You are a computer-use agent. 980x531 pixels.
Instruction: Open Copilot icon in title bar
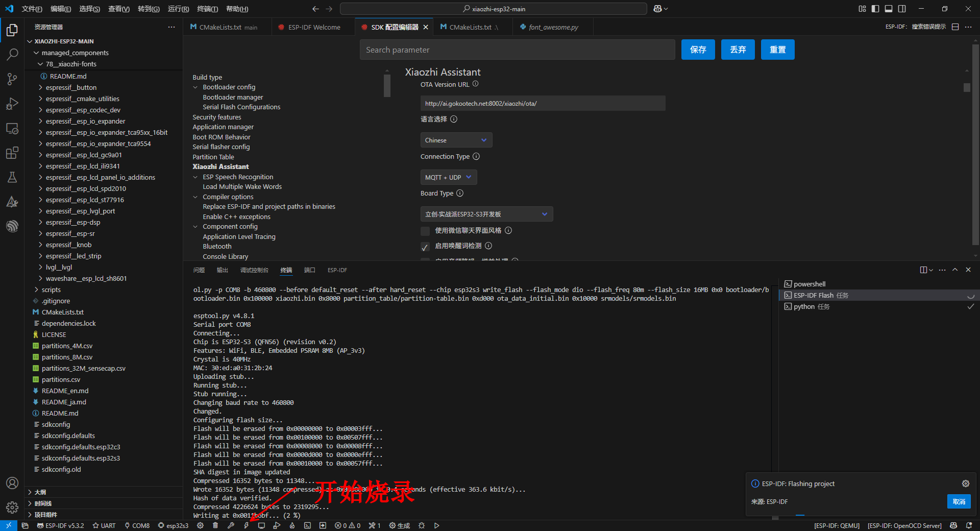[x=658, y=9]
